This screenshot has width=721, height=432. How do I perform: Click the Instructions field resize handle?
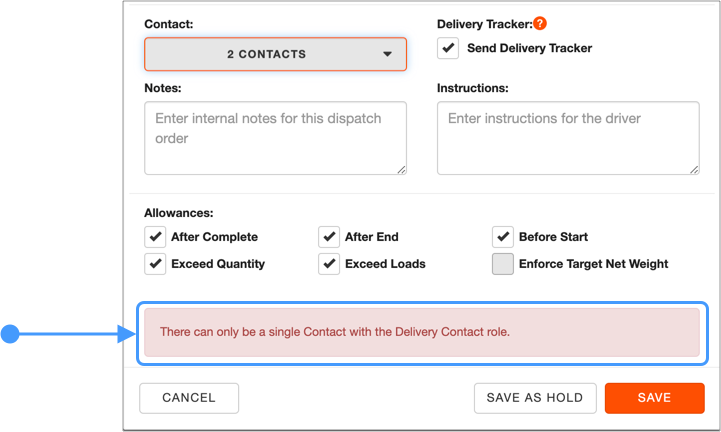click(x=694, y=170)
